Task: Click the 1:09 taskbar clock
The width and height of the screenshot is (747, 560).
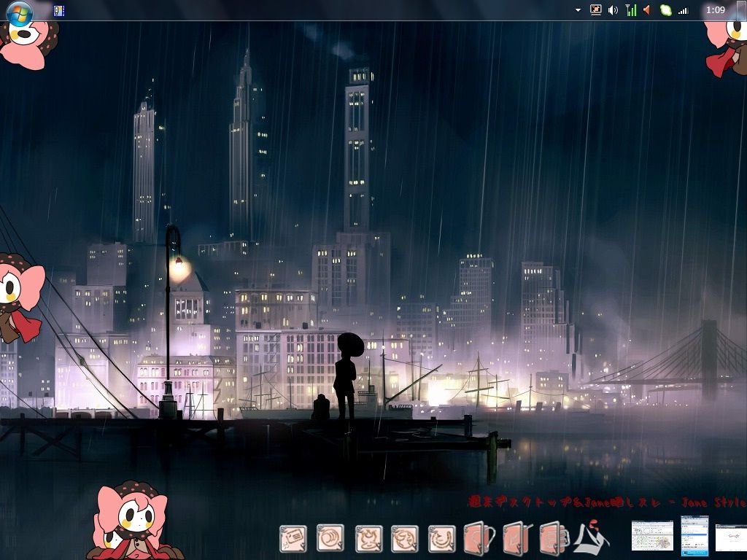Action: click(715, 10)
